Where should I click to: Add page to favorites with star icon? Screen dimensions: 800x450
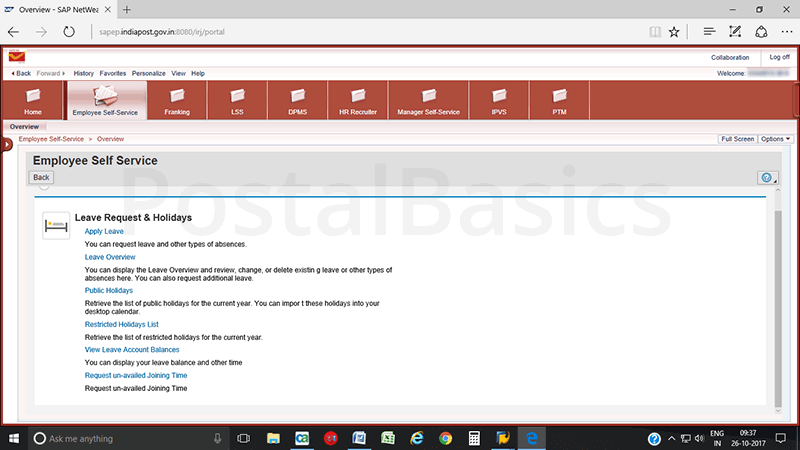(x=674, y=32)
